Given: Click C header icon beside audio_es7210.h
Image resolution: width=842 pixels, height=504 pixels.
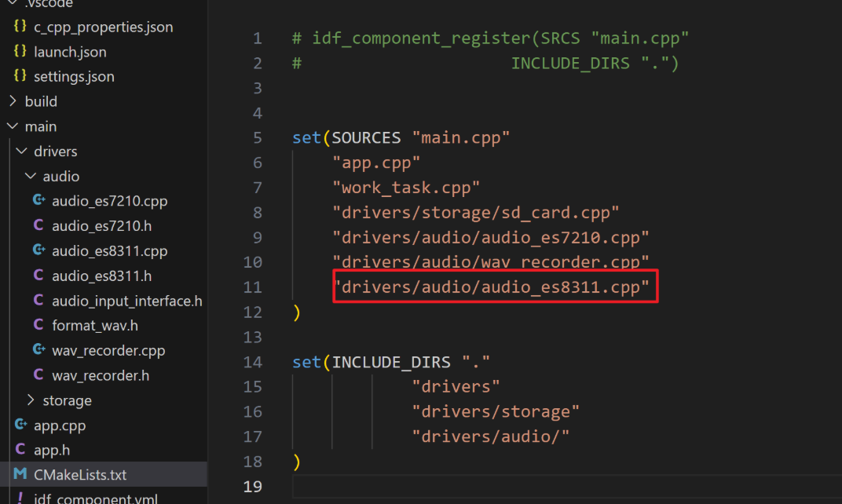Looking at the screenshot, I should (x=38, y=225).
